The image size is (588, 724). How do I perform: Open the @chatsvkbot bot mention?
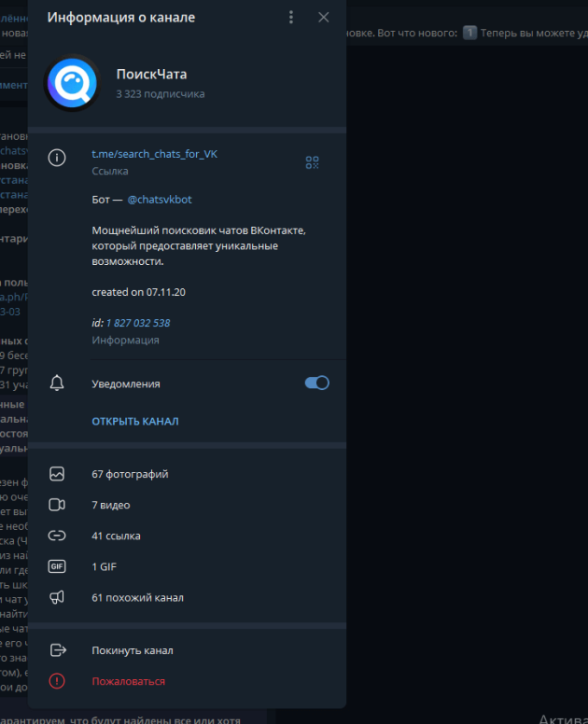tap(160, 200)
